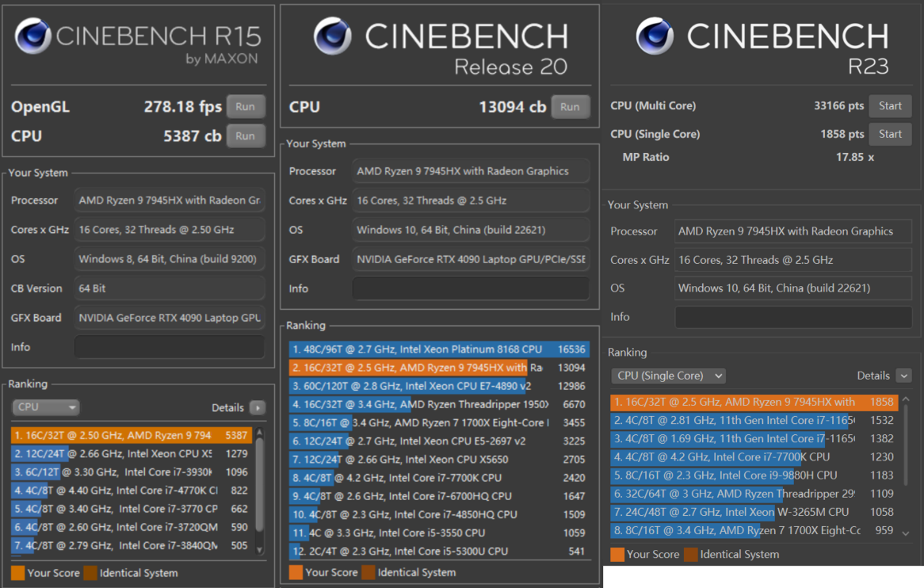Image resolution: width=924 pixels, height=588 pixels.
Task: Click the OS field in Cinebench Release 20
Action: [471, 230]
